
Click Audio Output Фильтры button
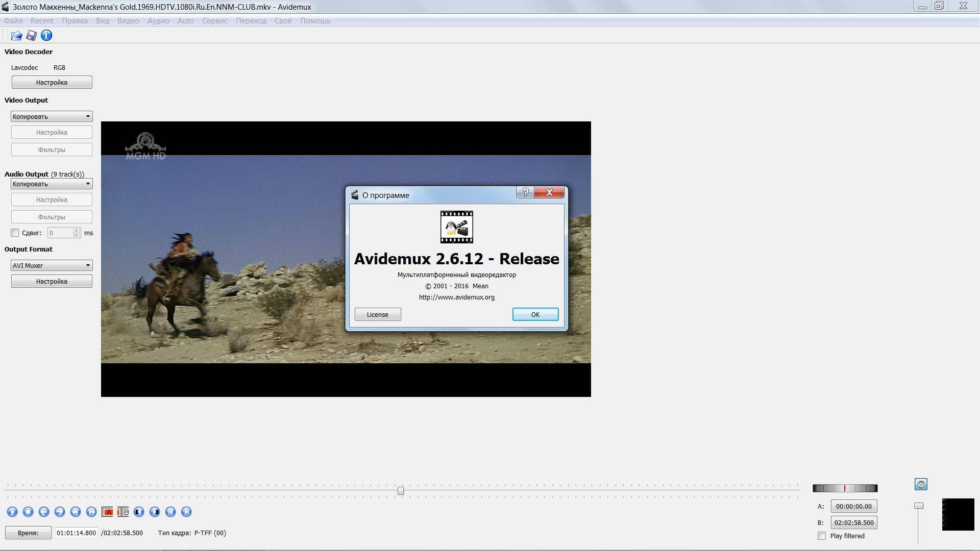point(52,217)
